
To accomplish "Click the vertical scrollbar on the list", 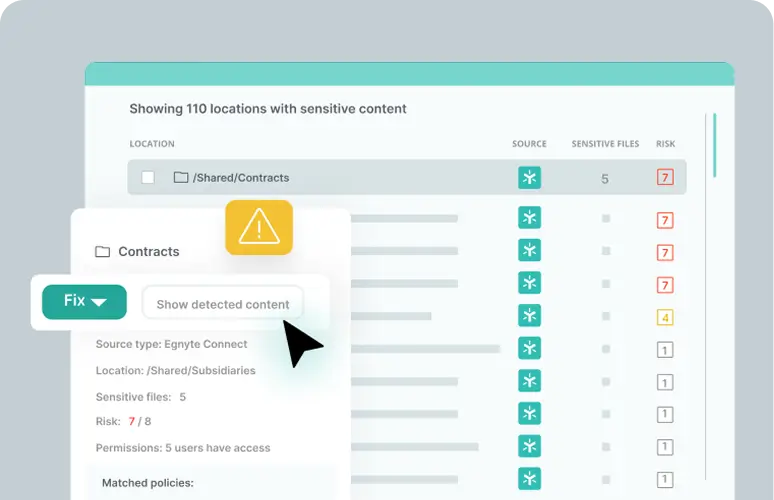I will 714,146.
